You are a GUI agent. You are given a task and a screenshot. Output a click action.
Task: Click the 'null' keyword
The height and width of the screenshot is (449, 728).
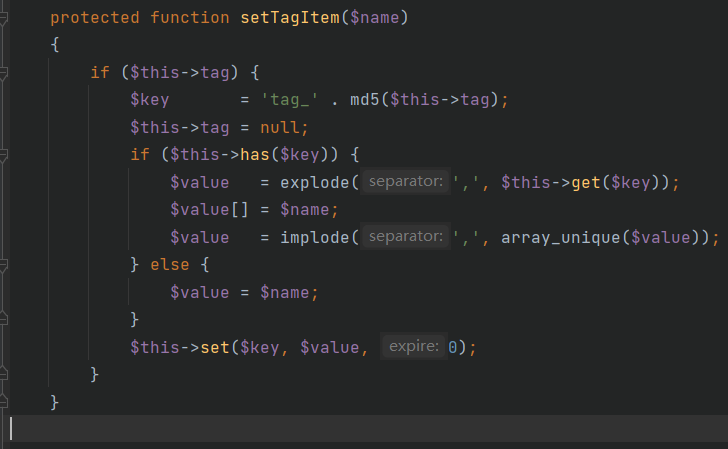280,128
